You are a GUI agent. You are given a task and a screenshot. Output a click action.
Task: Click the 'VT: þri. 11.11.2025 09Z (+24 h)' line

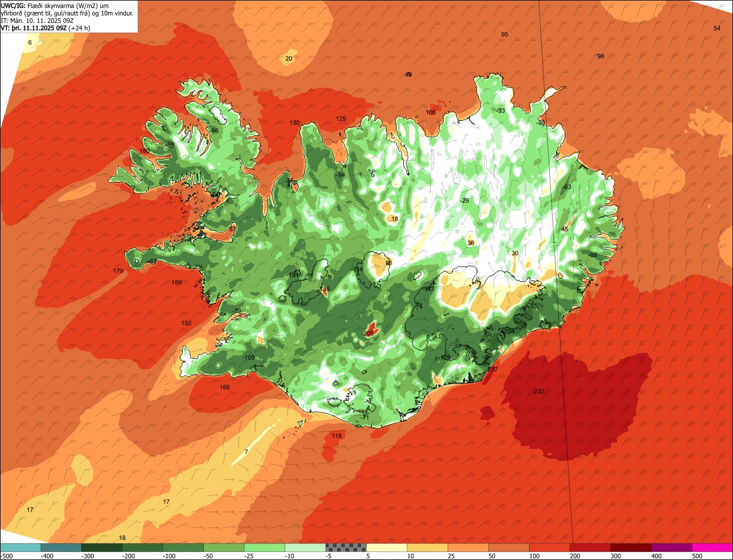point(45,27)
